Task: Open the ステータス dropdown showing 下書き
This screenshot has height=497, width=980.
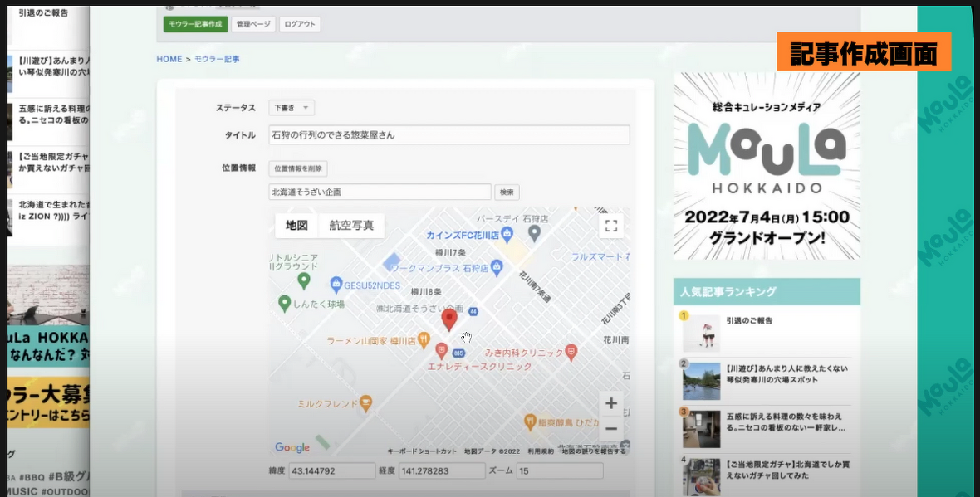Action: 292,107
